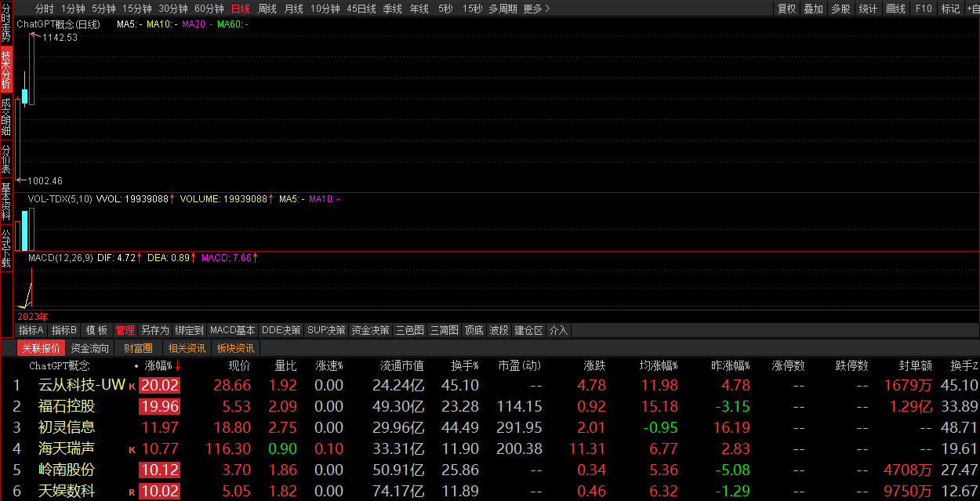Open the 多周期 multi-period view
Viewport: 980px width, 501px height.
pyautogui.click(x=503, y=9)
